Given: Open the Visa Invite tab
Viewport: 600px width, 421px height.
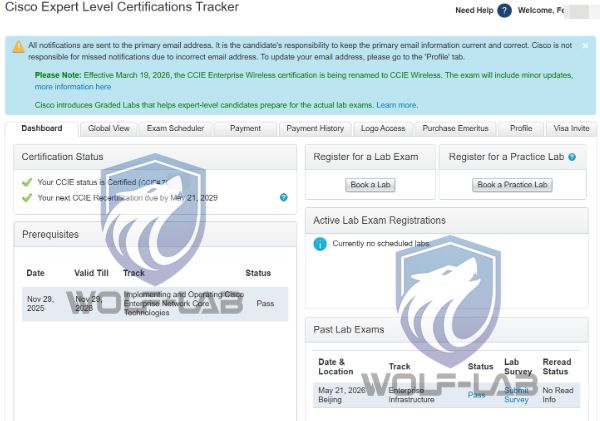Looking at the screenshot, I should tap(571, 129).
